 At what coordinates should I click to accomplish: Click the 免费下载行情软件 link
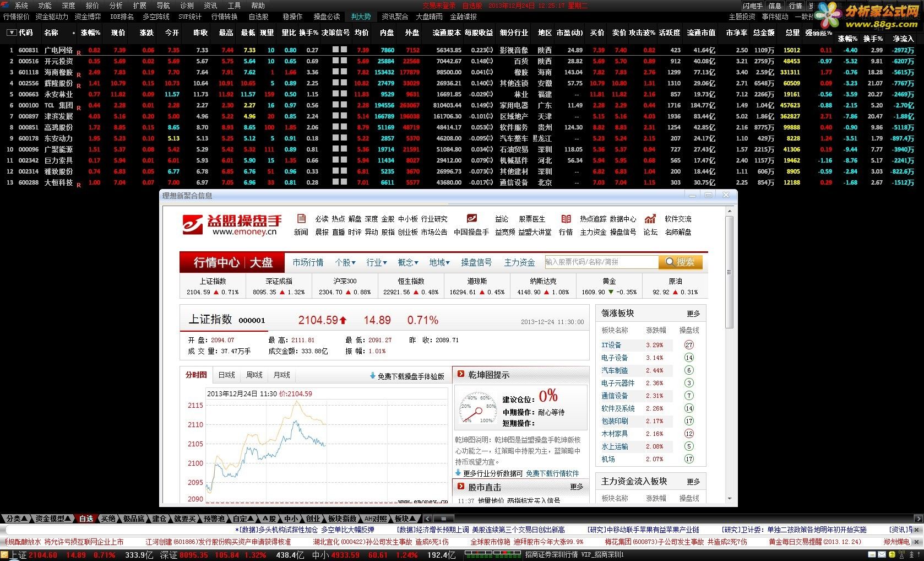click(x=552, y=473)
